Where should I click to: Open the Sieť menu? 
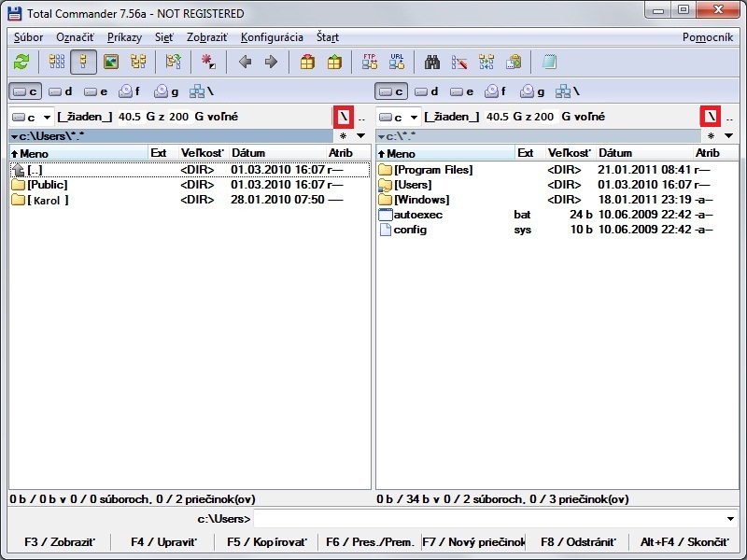(164, 37)
